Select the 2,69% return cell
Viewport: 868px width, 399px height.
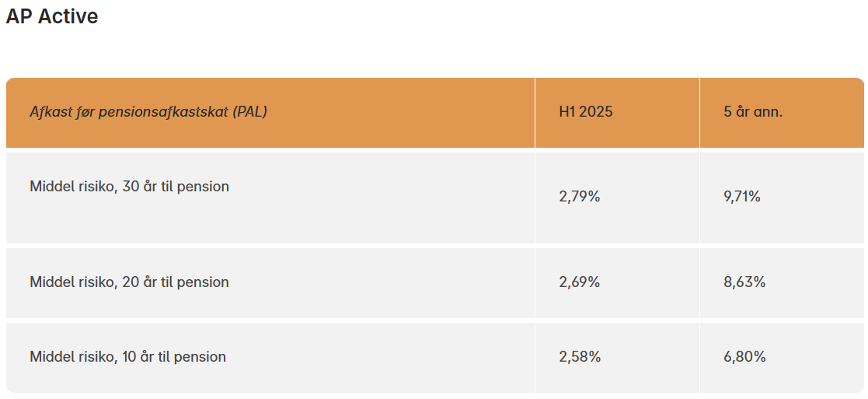pos(579,282)
